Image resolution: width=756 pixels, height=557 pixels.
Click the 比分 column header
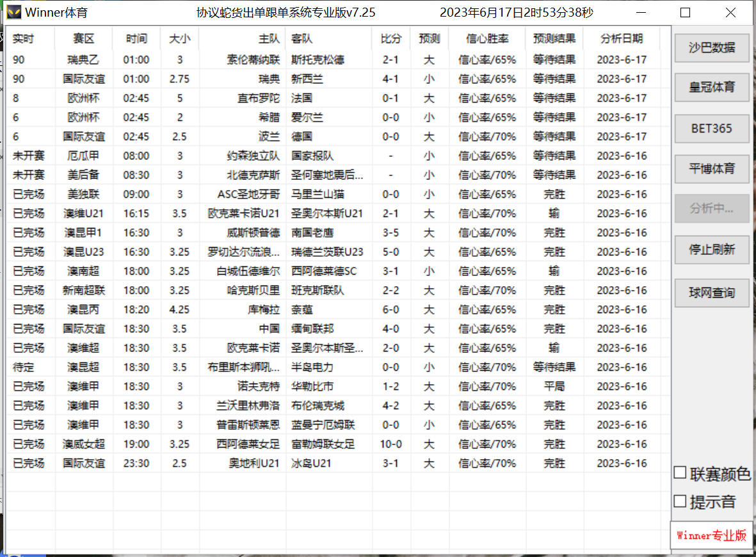pos(390,38)
